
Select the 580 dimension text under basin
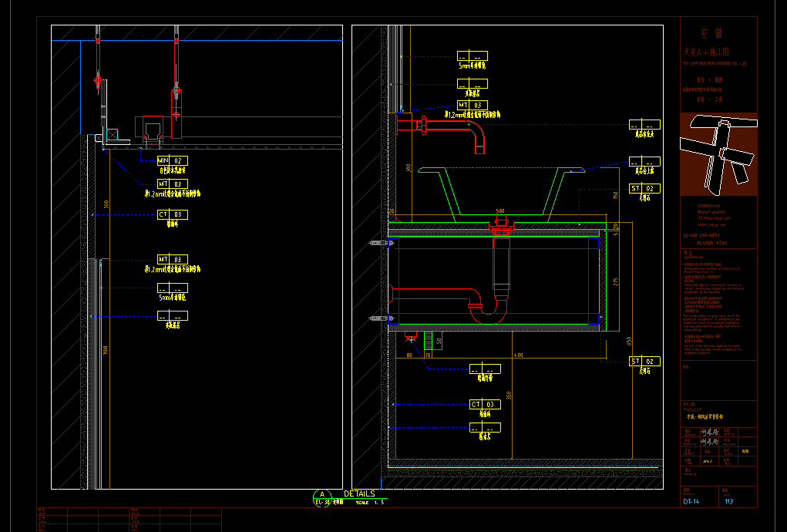tap(499, 210)
